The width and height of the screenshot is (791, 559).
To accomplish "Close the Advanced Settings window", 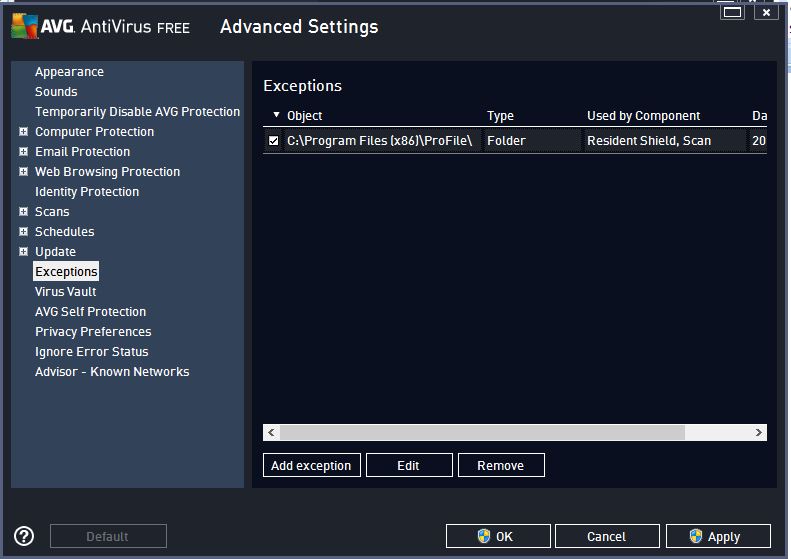I will (766, 12).
